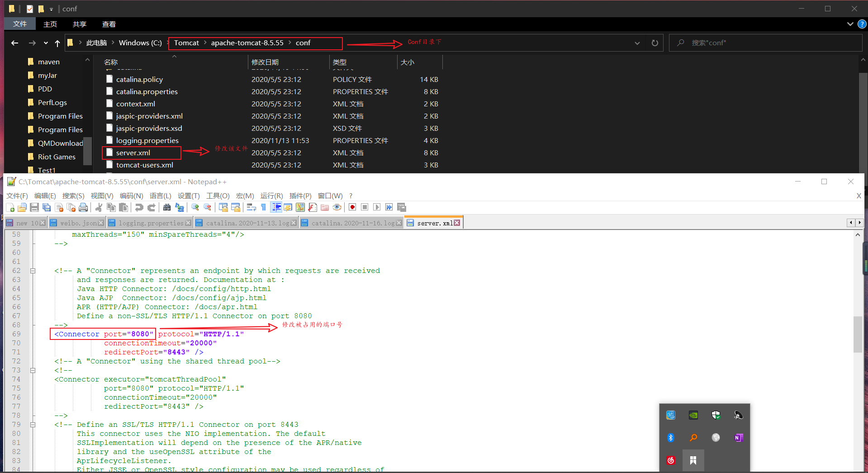Toggle show all characters pilcrow icon

pos(264,207)
